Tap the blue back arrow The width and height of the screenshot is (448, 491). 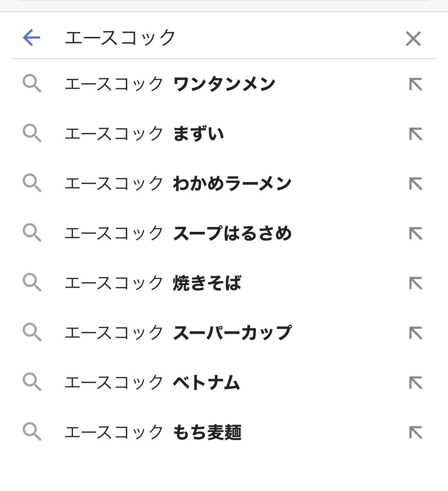click(x=31, y=37)
